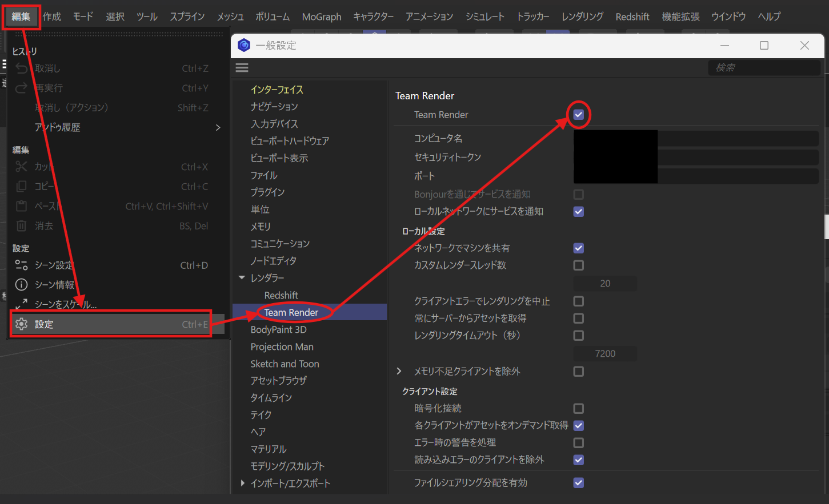Click the 消去 trash can icon

22,226
